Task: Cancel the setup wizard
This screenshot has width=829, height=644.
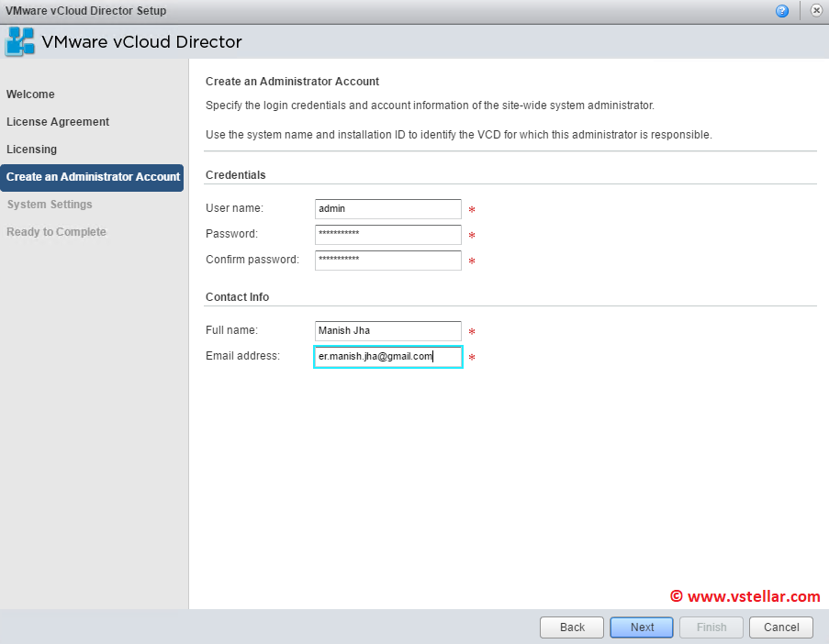Action: tap(781, 627)
